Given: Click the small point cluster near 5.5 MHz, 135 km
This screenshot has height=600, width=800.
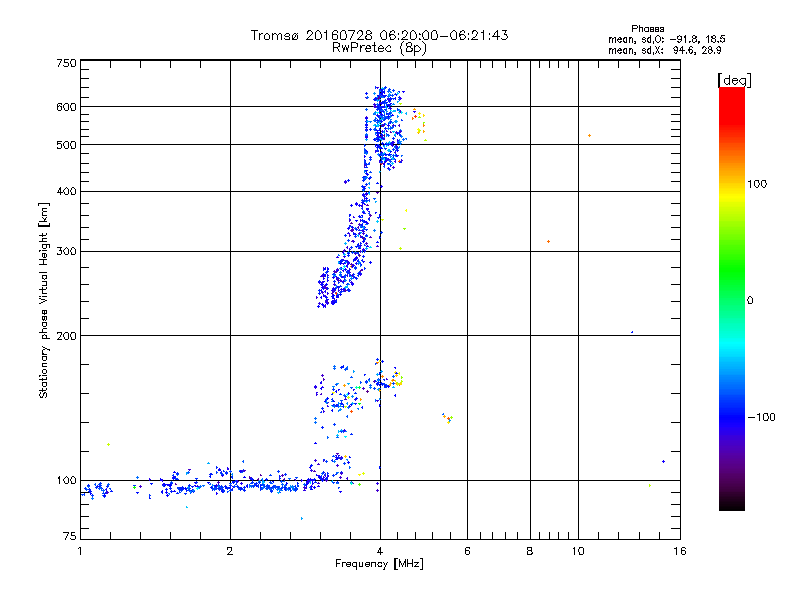Looking at the screenshot, I should (447, 418).
